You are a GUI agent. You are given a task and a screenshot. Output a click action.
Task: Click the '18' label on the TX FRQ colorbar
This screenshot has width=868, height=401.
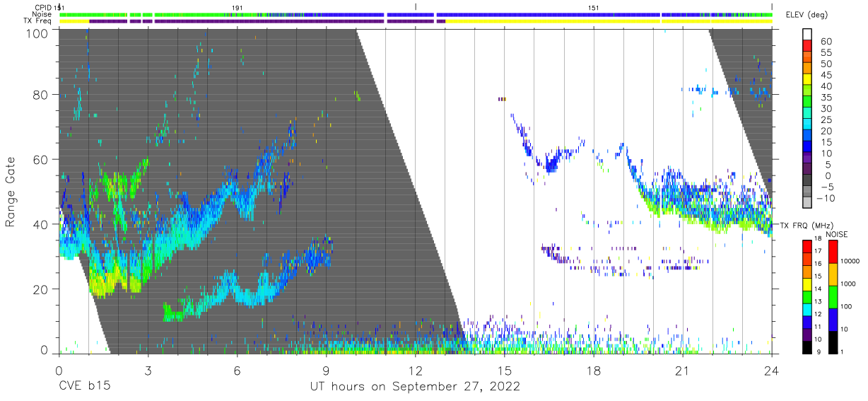click(x=819, y=239)
